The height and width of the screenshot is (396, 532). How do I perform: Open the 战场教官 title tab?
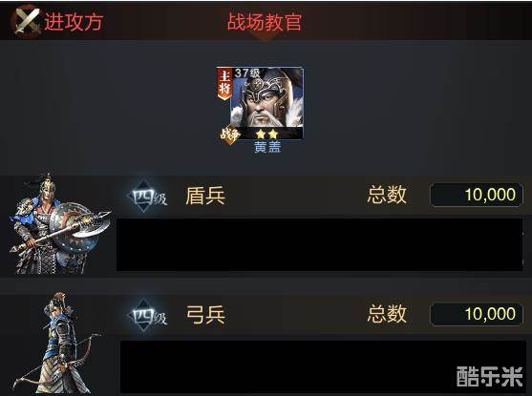pos(265,22)
